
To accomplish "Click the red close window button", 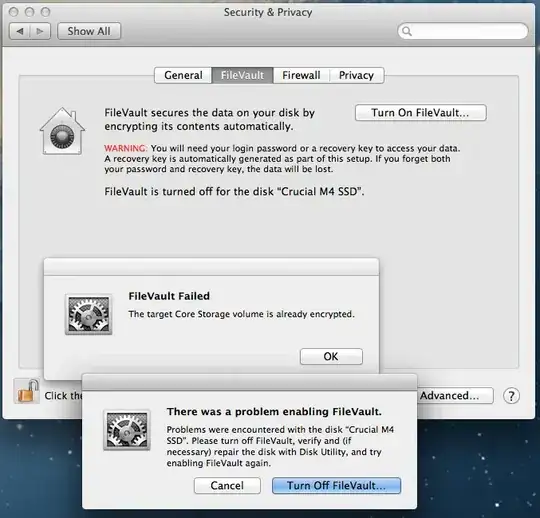I will pyautogui.click(x=14, y=12).
